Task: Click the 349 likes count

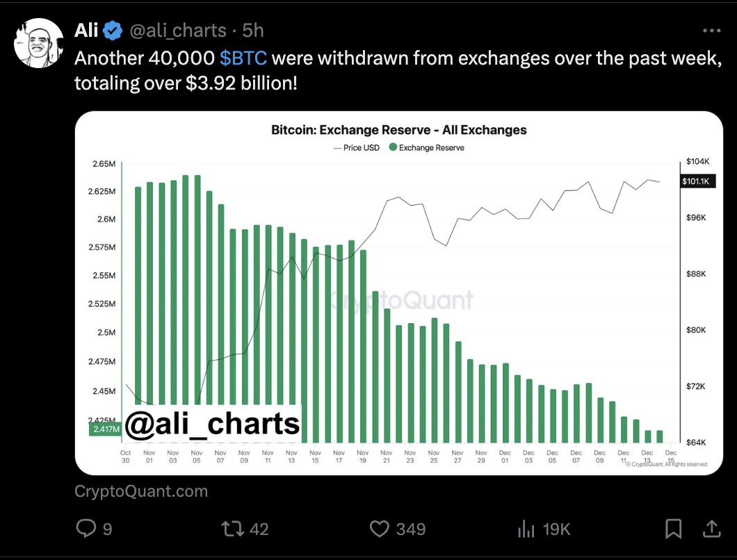Action: tap(411, 529)
